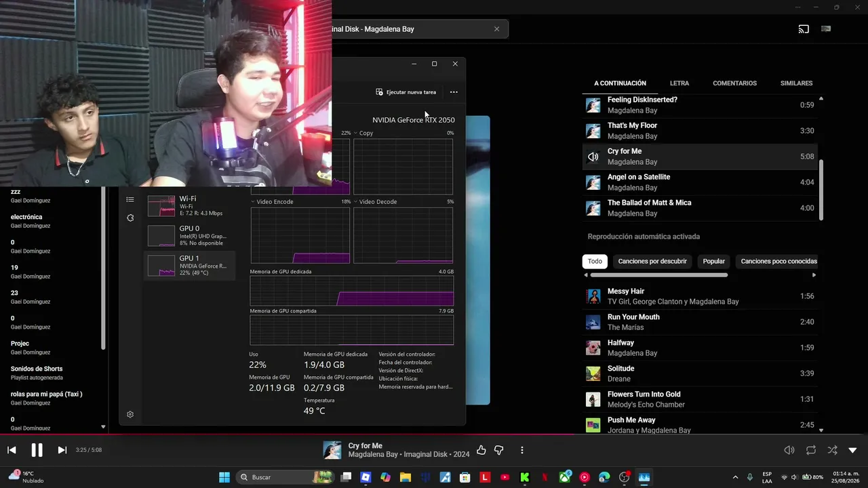
Task: Show hidden system tray icons
Action: coord(735,477)
